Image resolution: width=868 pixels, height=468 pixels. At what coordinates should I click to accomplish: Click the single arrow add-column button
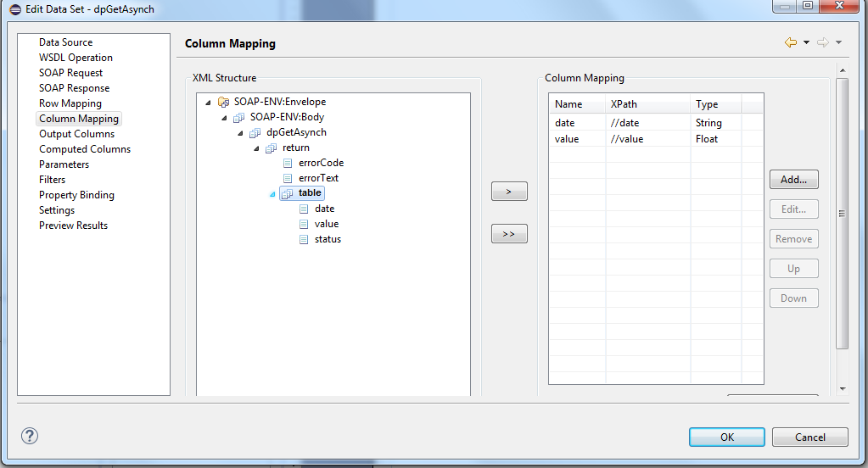click(509, 192)
